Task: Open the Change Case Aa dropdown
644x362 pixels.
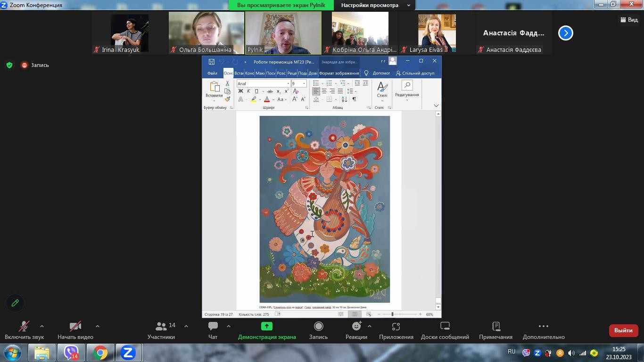Action: pos(281,99)
